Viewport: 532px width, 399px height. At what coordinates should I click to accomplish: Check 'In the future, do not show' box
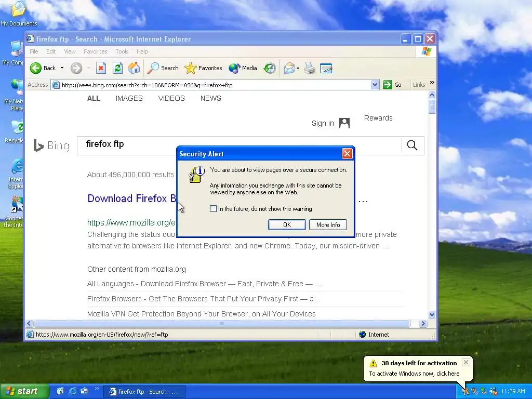tap(213, 209)
